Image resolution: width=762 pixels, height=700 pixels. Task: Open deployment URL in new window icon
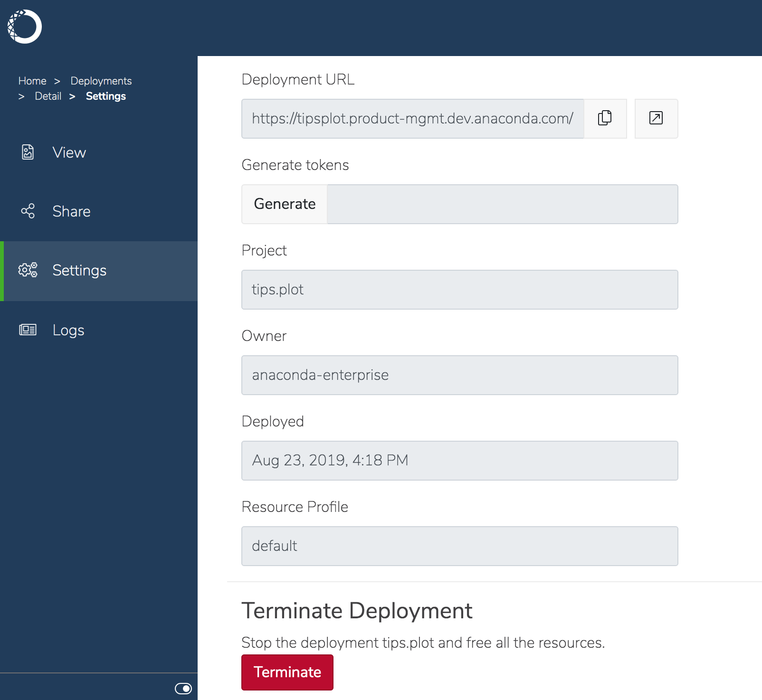(x=656, y=118)
